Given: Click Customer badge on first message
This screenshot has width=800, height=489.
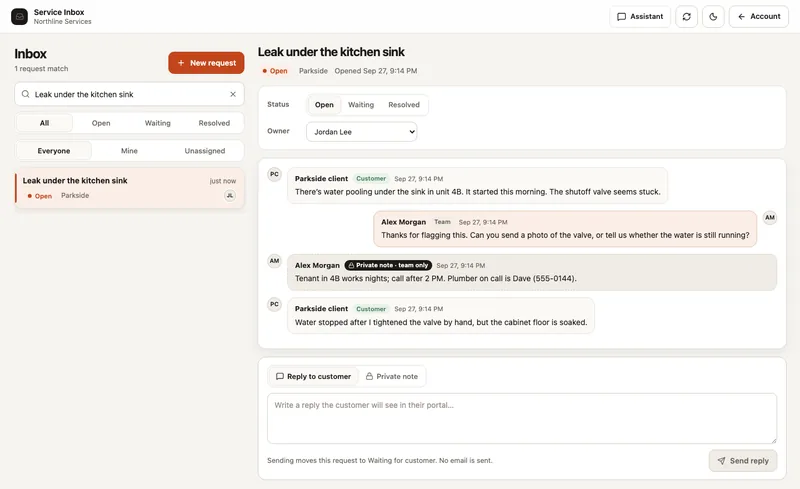Looking at the screenshot, I should pyautogui.click(x=371, y=179).
